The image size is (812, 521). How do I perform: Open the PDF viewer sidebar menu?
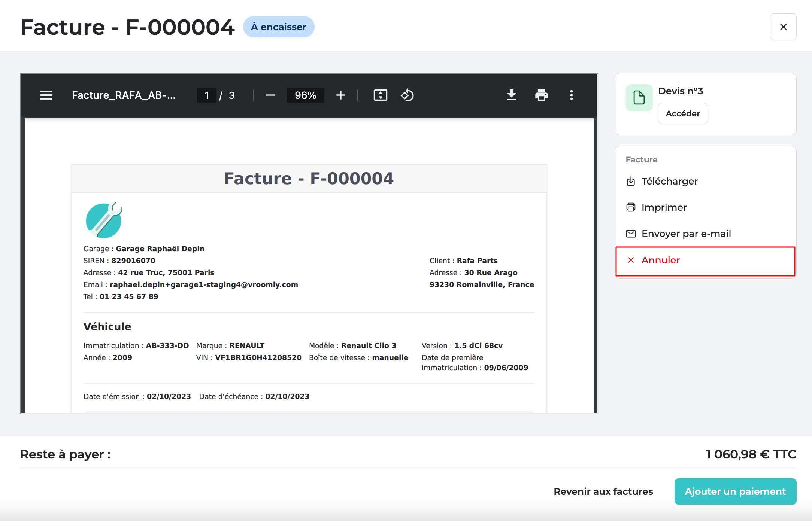tap(46, 95)
